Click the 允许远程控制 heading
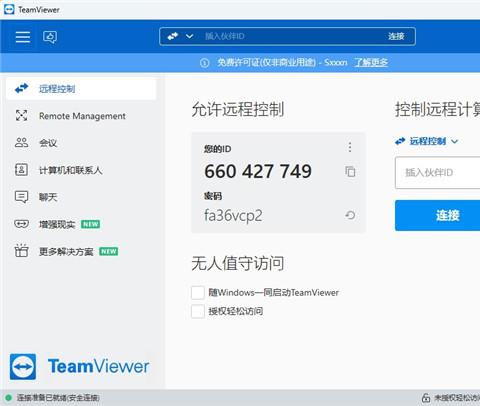Image resolution: width=480 pixels, height=406 pixels. coord(238,109)
